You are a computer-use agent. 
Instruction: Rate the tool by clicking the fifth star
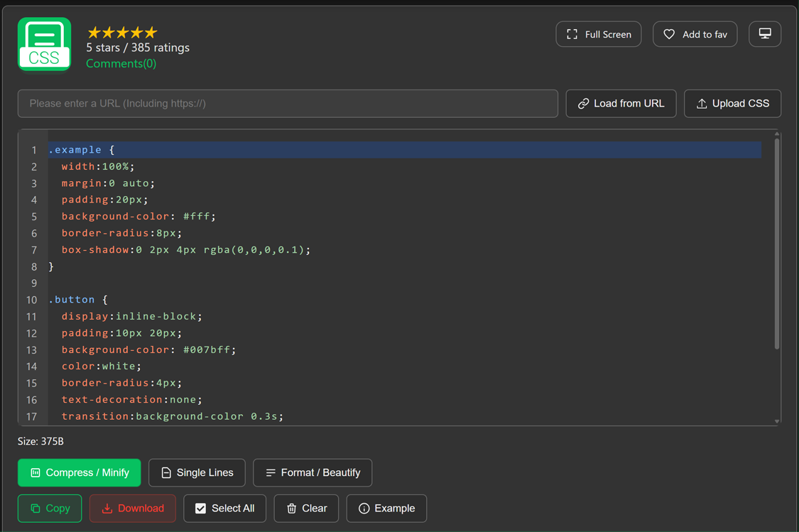point(151,32)
